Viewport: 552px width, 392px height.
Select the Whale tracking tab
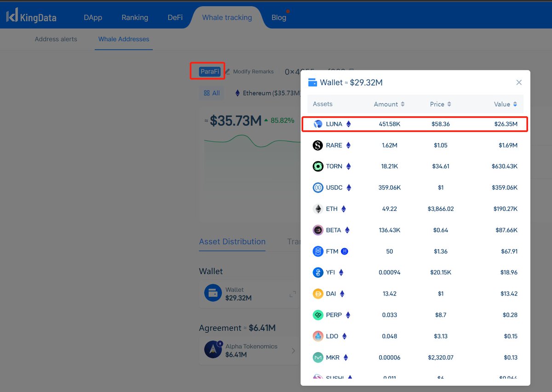pos(227,17)
